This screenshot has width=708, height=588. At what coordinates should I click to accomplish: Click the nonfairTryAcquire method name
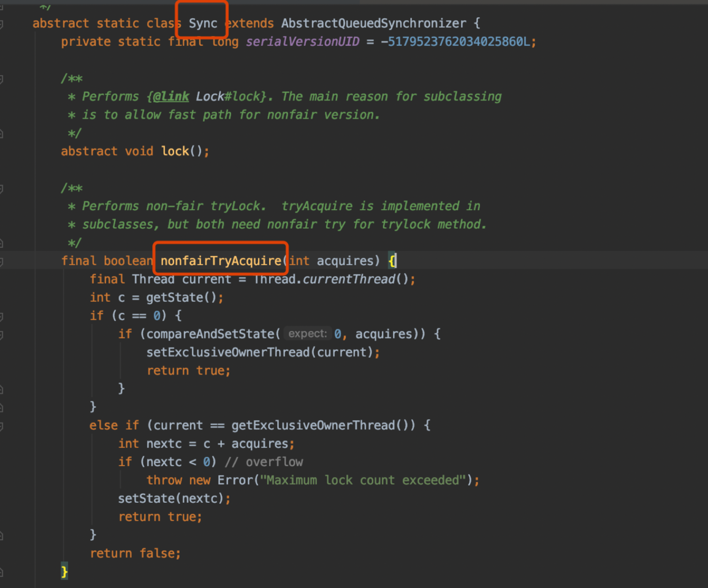point(221,261)
